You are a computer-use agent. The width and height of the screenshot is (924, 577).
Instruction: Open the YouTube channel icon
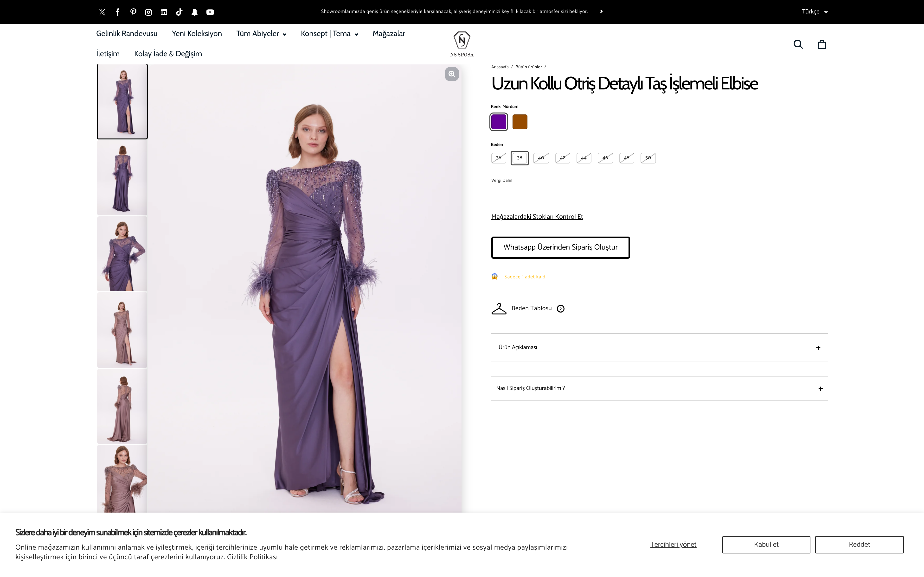tap(210, 12)
